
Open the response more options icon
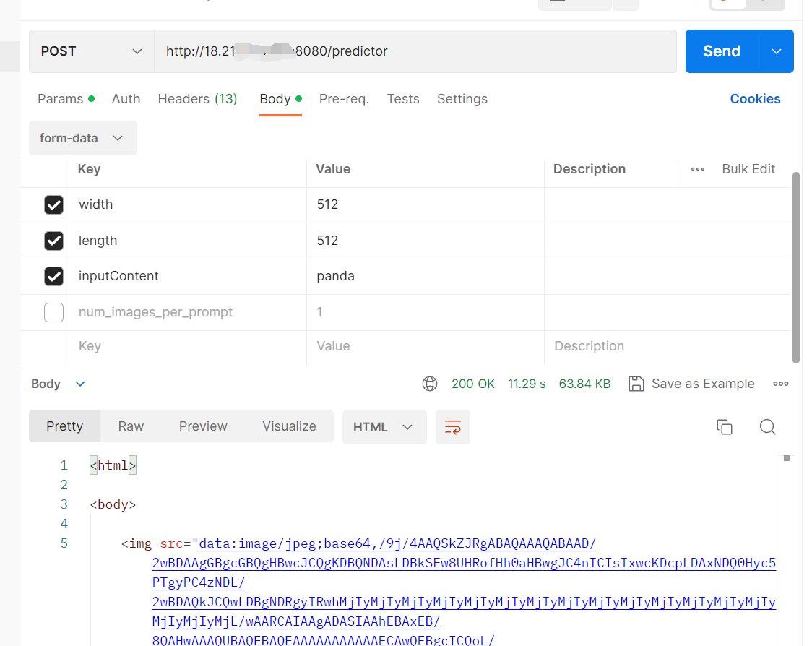(780, 384)
